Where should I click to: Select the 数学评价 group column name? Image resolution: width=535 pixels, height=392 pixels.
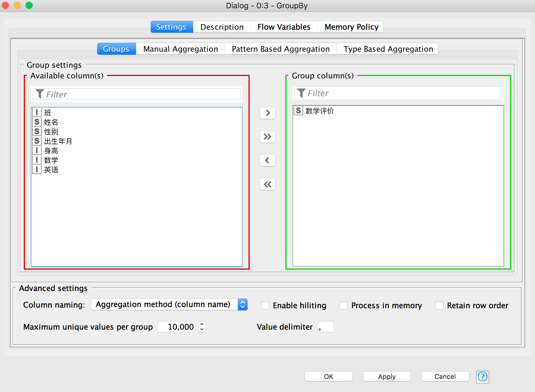[x=320, y=111]
